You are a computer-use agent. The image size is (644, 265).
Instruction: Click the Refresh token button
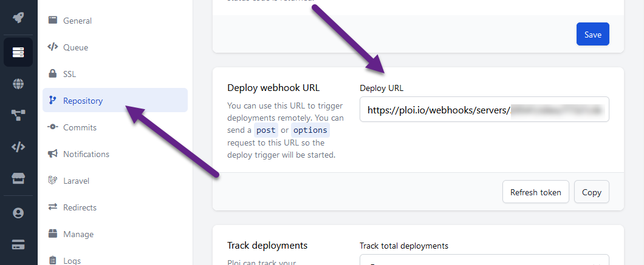coord(535,192)
